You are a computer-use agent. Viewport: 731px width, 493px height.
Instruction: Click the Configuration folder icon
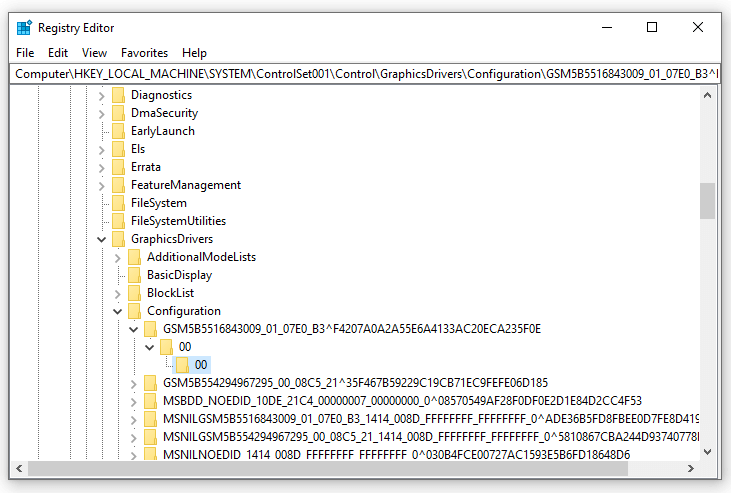135,311
